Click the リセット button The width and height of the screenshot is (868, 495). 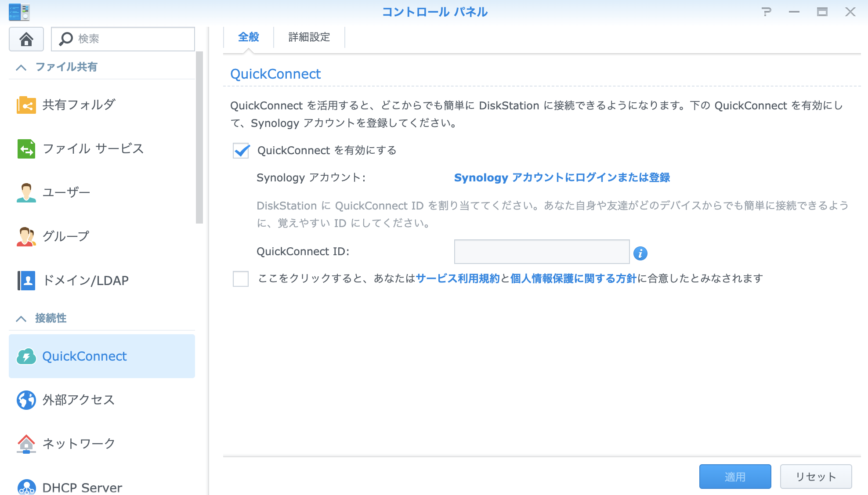pyautogui.click(x=816, y=477)
